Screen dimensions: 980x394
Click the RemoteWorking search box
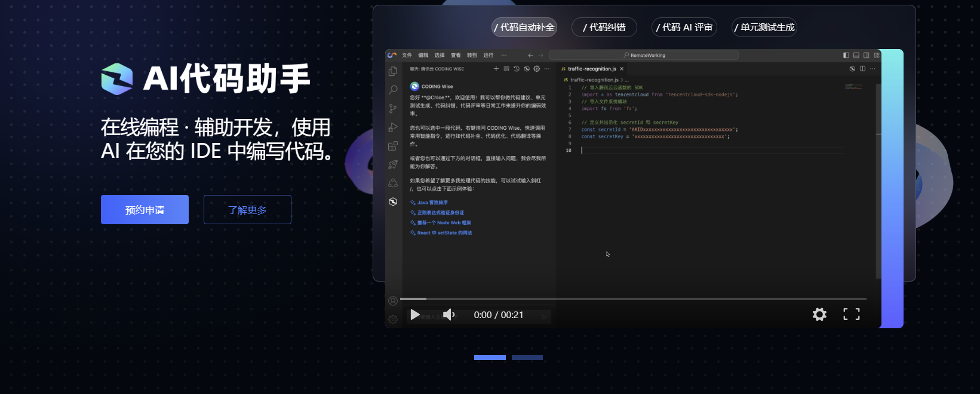coord(644,55)
